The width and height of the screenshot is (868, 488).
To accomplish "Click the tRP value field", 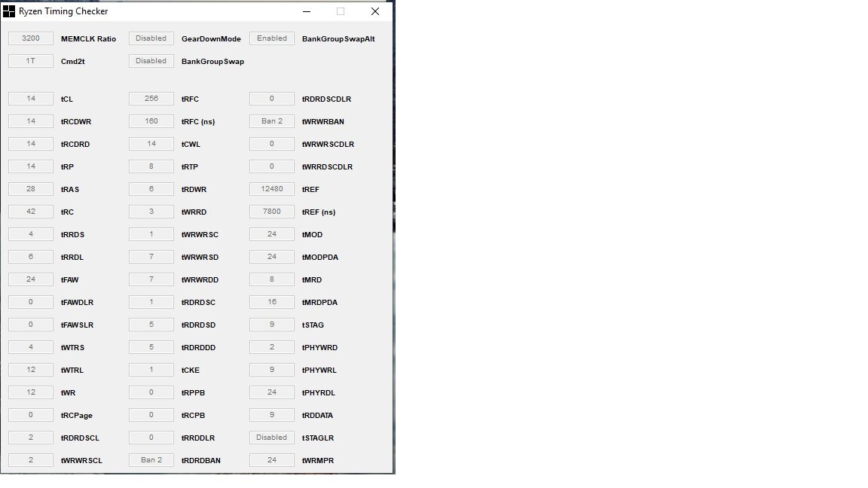I will coord(31,166).
